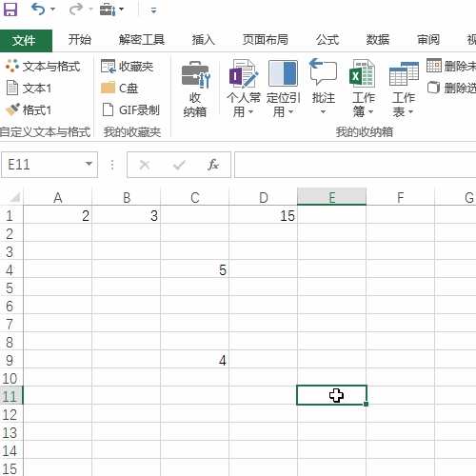Select cell C9 containing 4

(x=195, y=360)
